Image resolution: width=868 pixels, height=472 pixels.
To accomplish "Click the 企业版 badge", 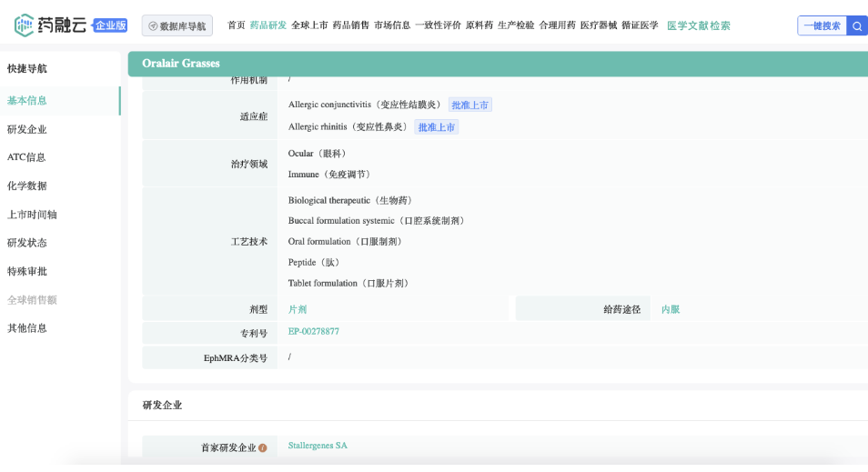I will click(111, 25).
